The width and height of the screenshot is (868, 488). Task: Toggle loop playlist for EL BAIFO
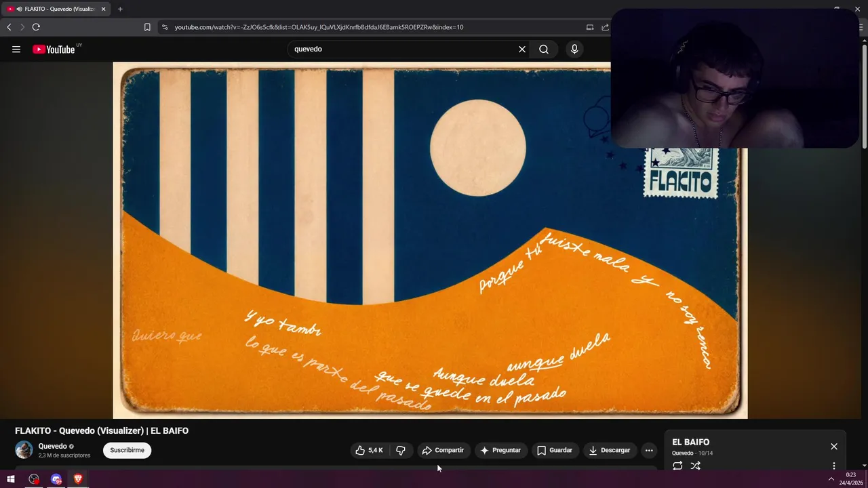[x=677, y=466]
